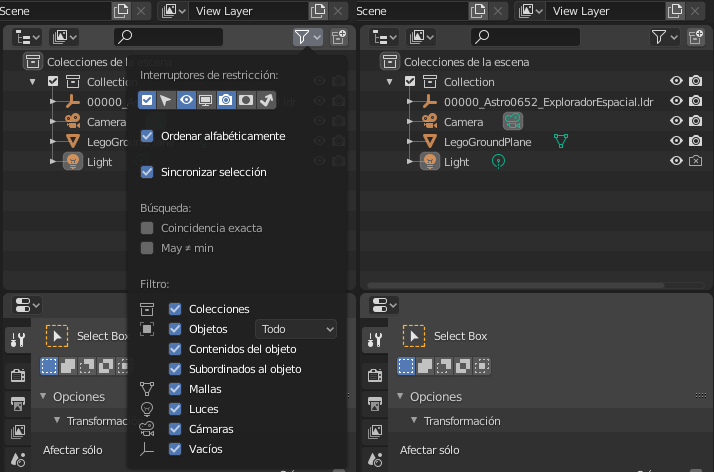The width and height of the screenshot is (714, 472).
Task: Open display mode menu in right outliner
Action: coord(422,37)
